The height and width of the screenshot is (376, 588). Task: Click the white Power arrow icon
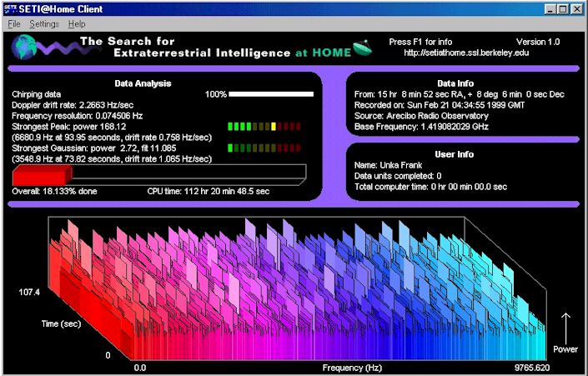(x=565, y=328)
